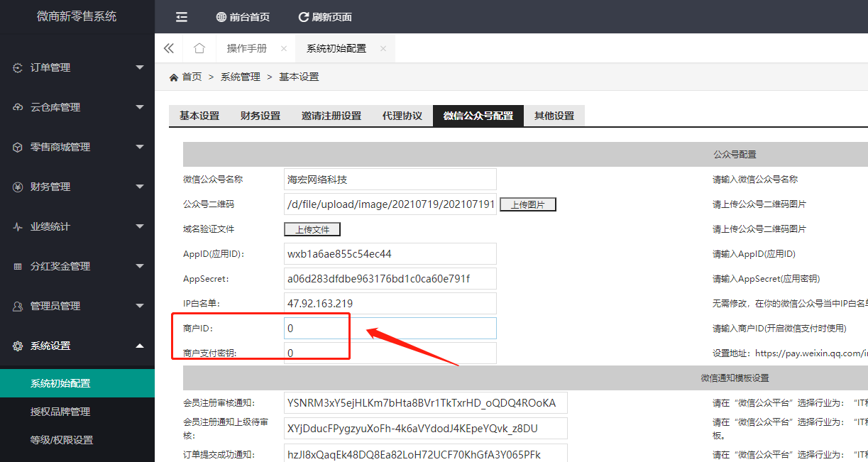Go to 首页 in the breadcrumb

point(192,77)
